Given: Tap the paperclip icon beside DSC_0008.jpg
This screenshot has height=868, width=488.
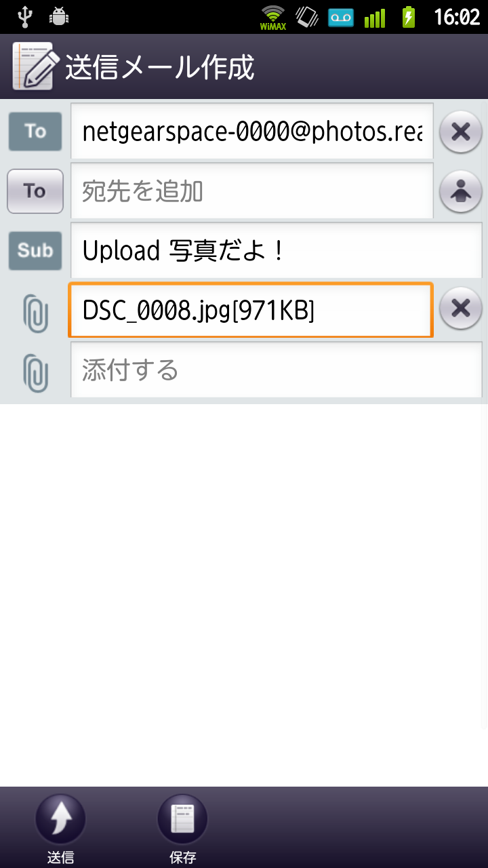Looking at the screenshot, I should tap(35, 313).
